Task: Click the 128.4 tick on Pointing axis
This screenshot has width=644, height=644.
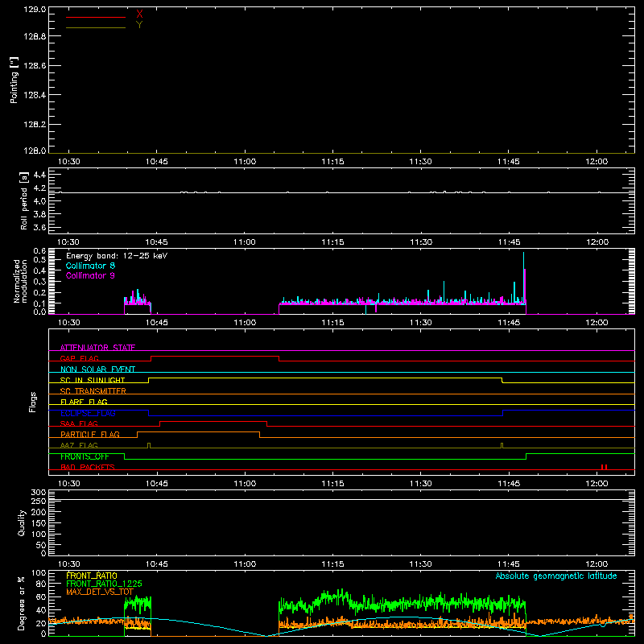Action: click(35, 95)
